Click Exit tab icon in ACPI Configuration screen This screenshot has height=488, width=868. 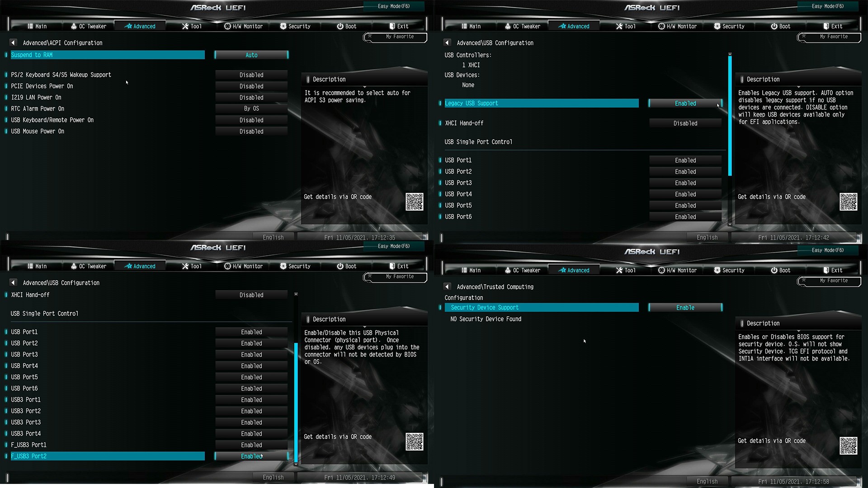pos(392,26)
